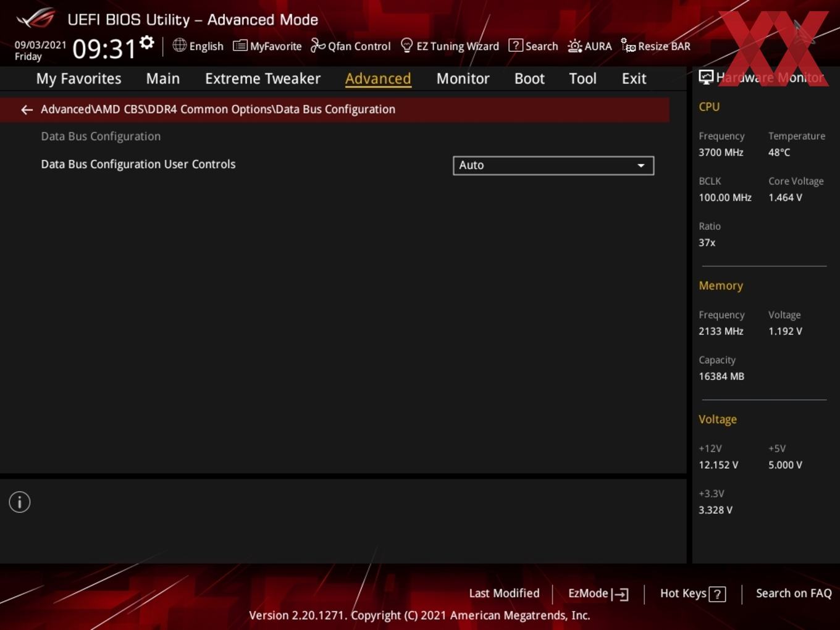Open AURA lighting icon
Screen dimensions: 840x630
point(574,46)
